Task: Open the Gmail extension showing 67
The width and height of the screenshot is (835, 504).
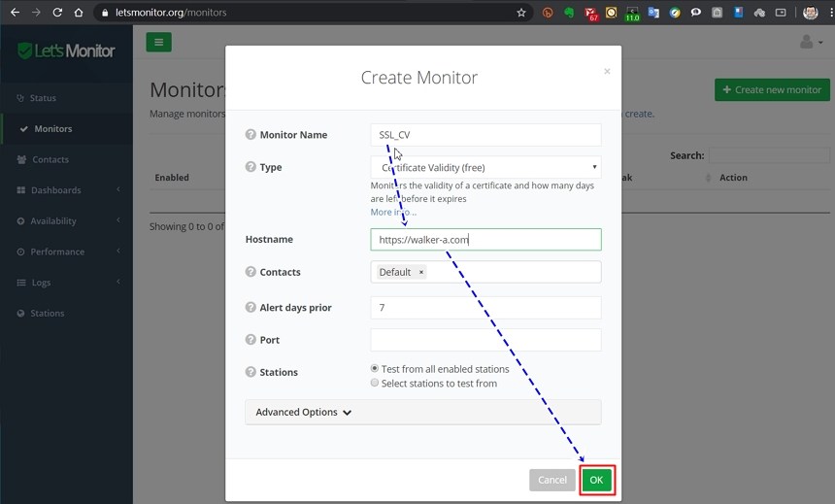Action: coord(590,14)
